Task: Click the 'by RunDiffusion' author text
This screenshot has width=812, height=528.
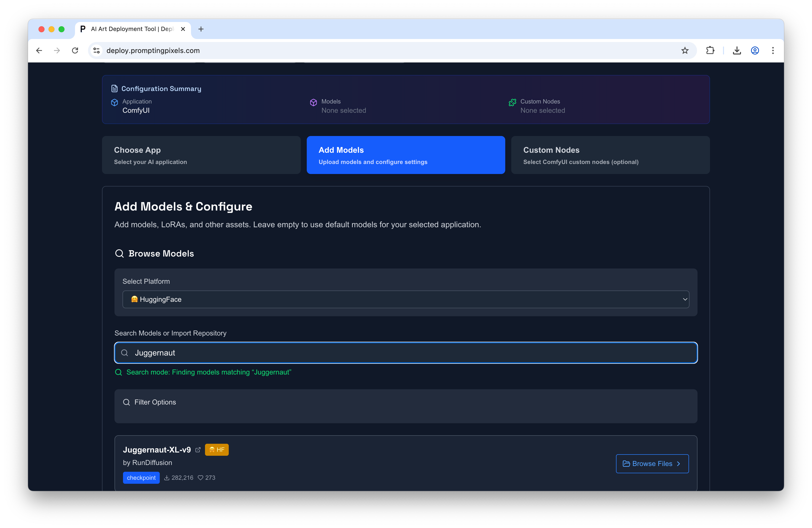Action: tap(147, 462)
